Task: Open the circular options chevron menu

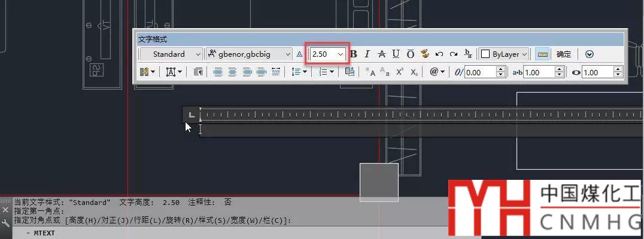Action: click(x=590, y=54)
